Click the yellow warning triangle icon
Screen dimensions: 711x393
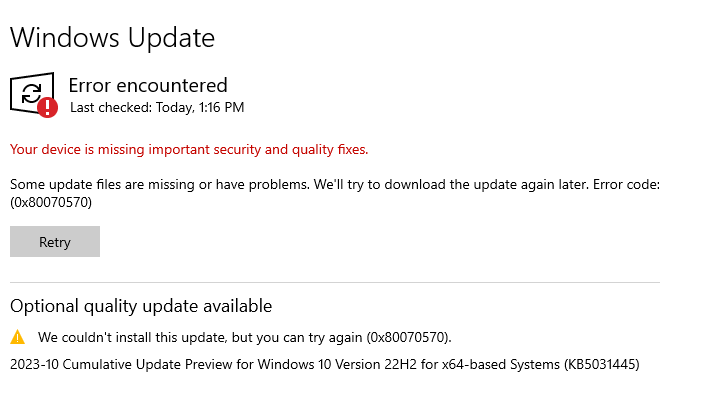click(x=18, y=337)
